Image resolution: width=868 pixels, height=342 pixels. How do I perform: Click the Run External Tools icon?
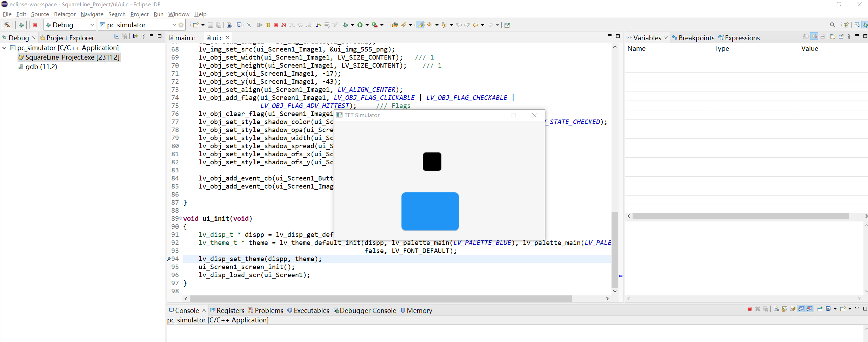[x=375, y=25]
